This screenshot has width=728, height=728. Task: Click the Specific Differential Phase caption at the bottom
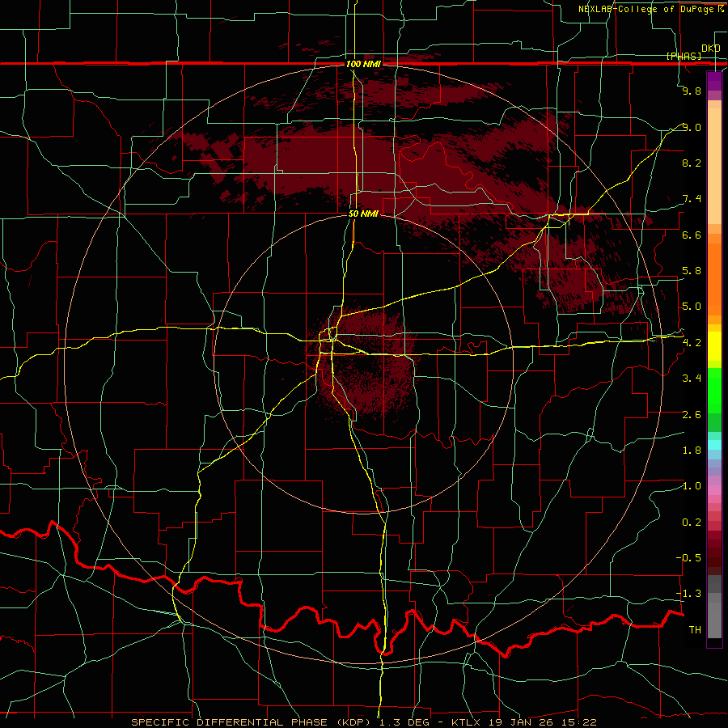tap(364, 722)
